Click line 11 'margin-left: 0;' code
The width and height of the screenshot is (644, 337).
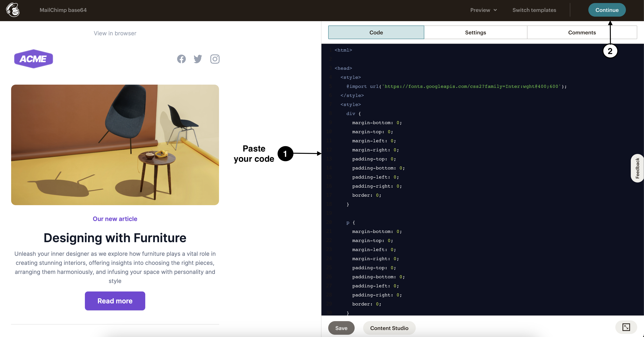374,141
